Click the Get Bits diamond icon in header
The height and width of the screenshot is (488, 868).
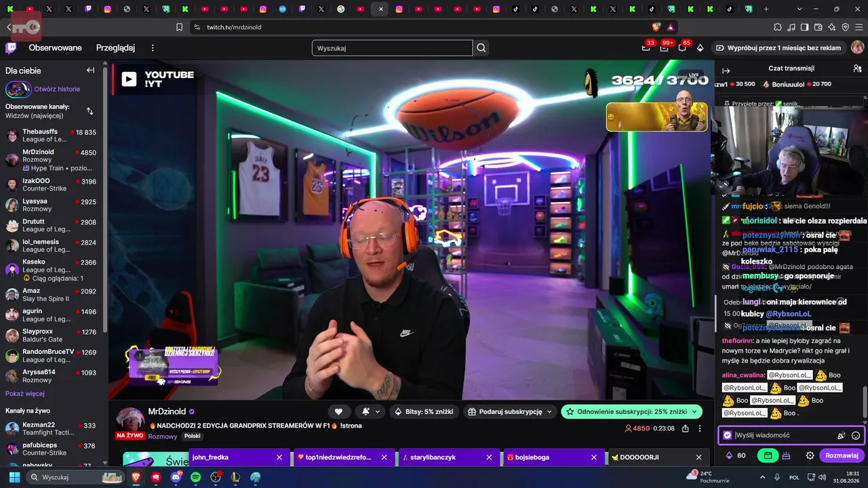pyautogui.click(x=701, y=48)
